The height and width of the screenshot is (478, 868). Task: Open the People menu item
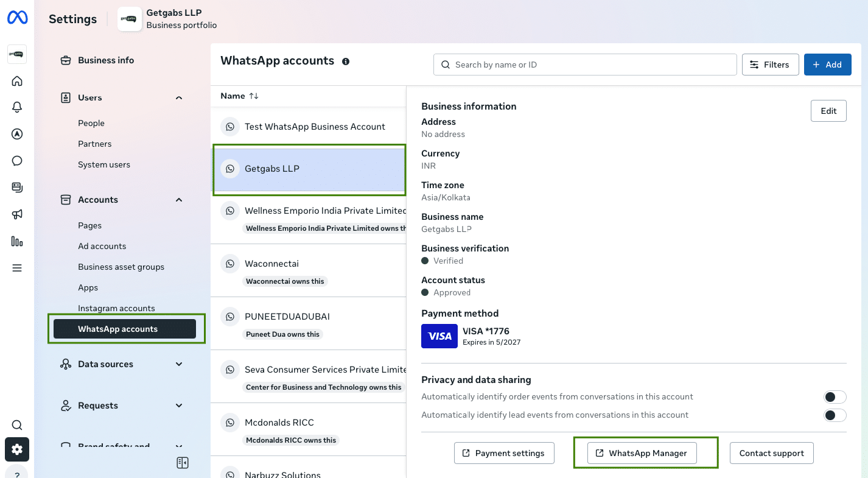pyautogui.click(x=91, y=123)
